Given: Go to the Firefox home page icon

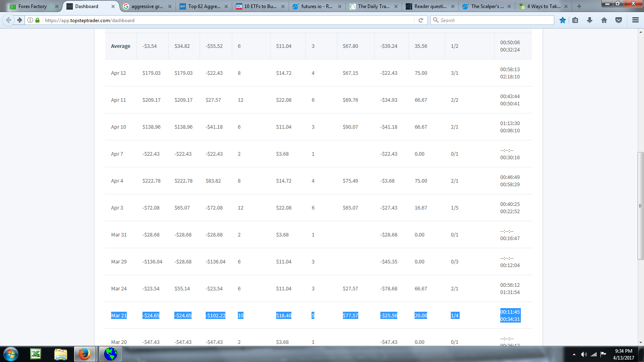Looking at the screenshot, I should tap(604, 20).
